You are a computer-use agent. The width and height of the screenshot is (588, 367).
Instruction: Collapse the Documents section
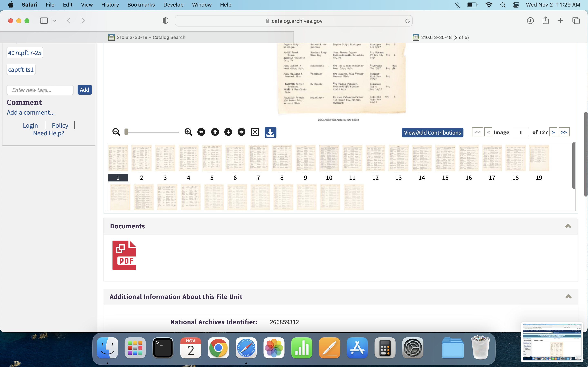[x=568, y=226]
